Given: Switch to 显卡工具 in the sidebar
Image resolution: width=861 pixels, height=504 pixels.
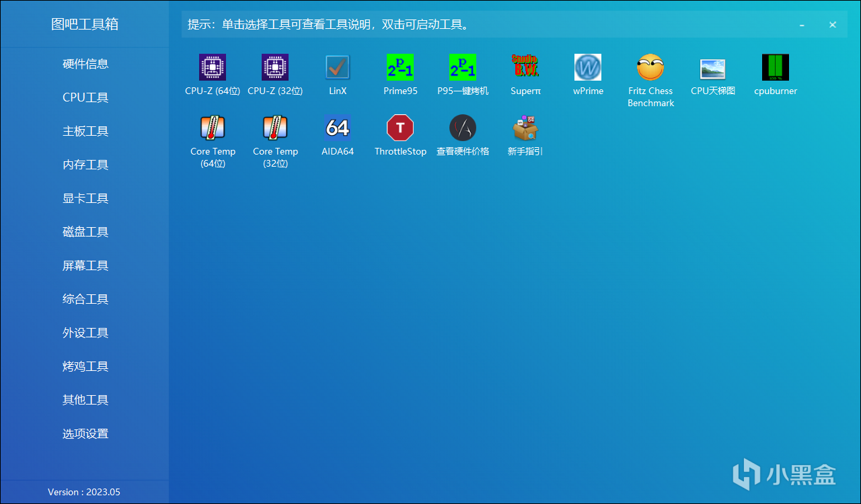Looking at the screenshot, I should (85, 198).
